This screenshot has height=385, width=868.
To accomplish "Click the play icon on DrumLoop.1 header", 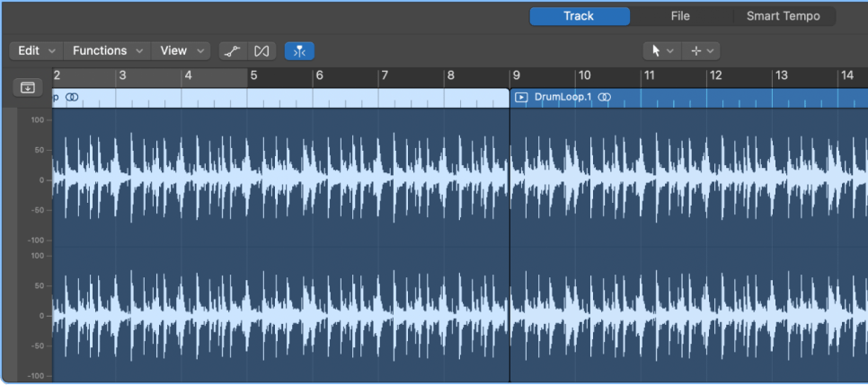I will (521, 97).
